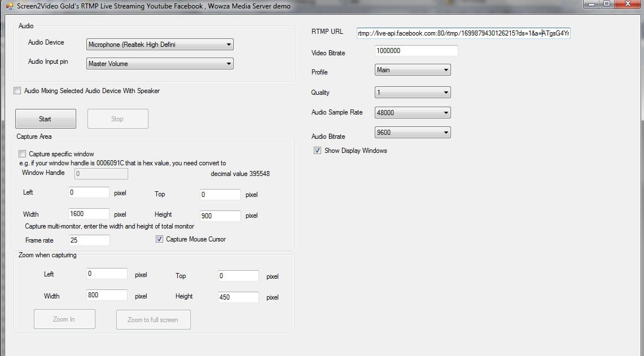Screen dimensions: 644x356
Task: Toggle the Show Display Windows checkbox
Action: click(318, 151)
